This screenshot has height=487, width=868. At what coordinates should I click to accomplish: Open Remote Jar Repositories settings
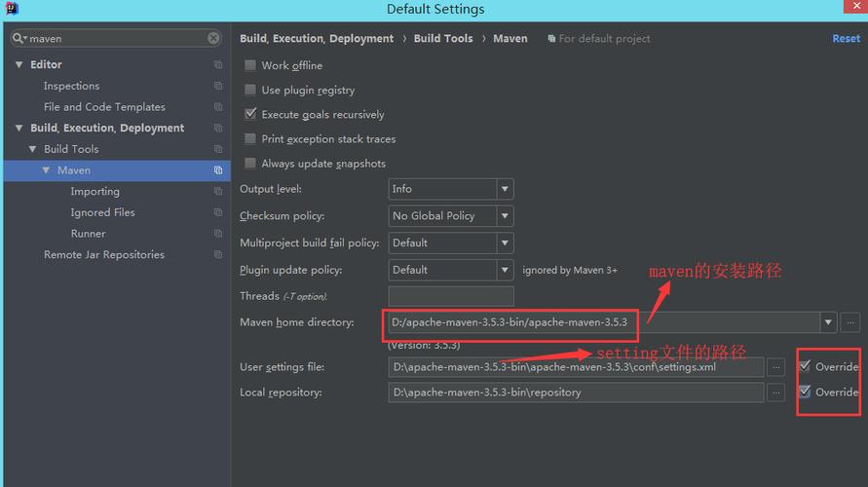104,254
